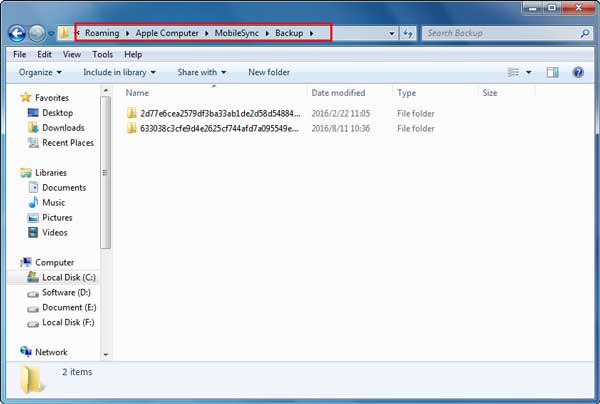600x404 pixels.
Task: Click the Back navigation arrow
Action: pos(17,34)
